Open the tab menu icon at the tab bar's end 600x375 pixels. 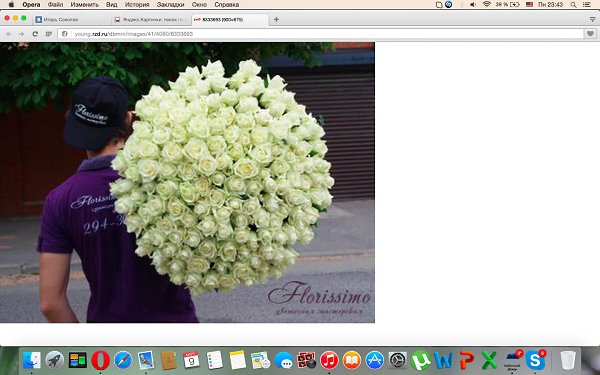(x=592, y=19)
